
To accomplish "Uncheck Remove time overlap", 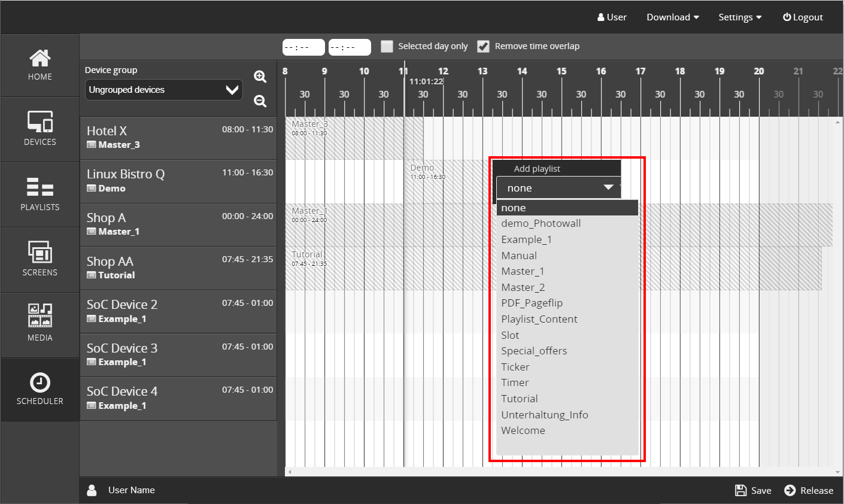I will tap(483, 46).
